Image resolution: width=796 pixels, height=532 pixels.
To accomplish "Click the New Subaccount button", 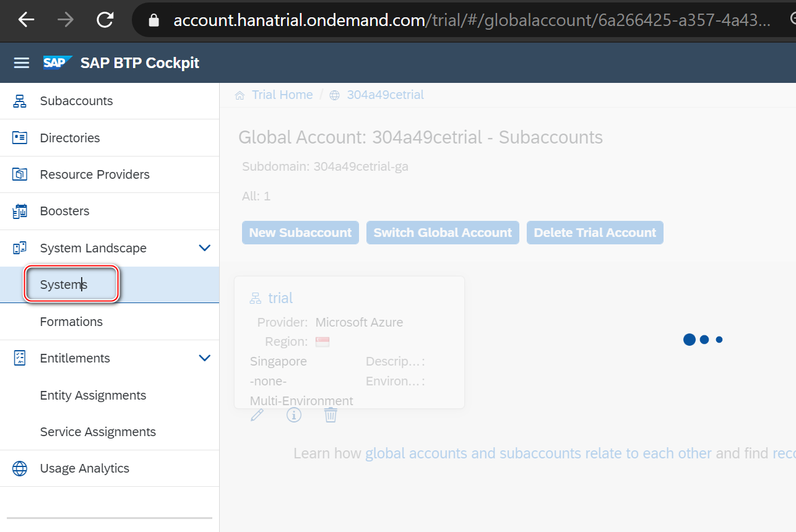I will pyautogui.click(x=300, y=233).
